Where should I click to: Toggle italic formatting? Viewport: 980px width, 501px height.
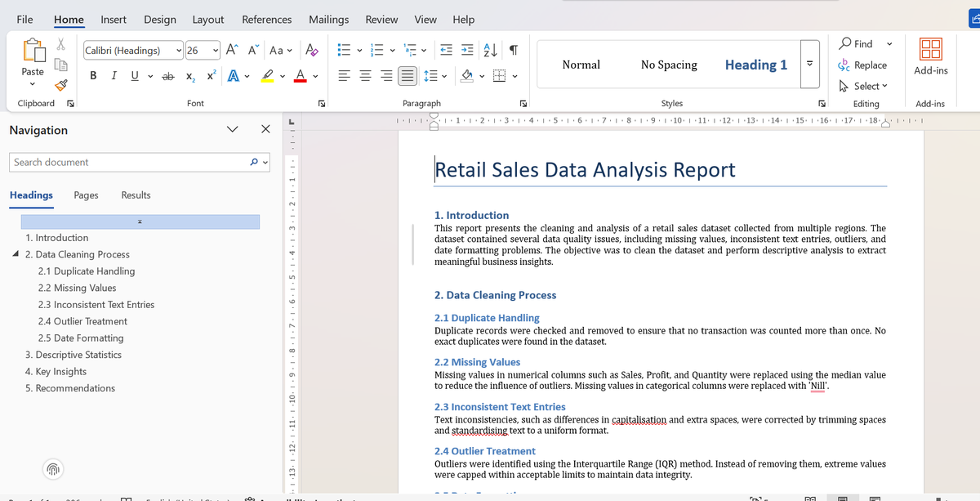(x=114, y=75)
